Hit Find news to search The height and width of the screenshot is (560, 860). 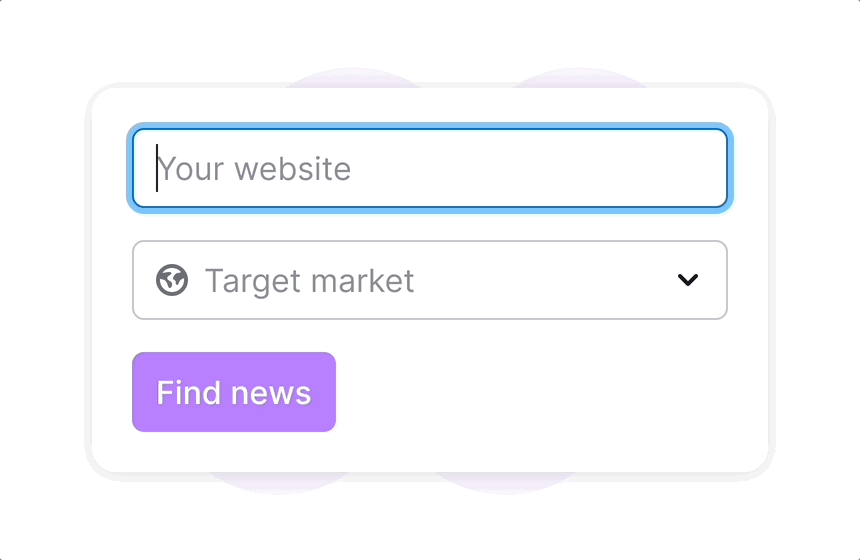(x=234, y=392)
